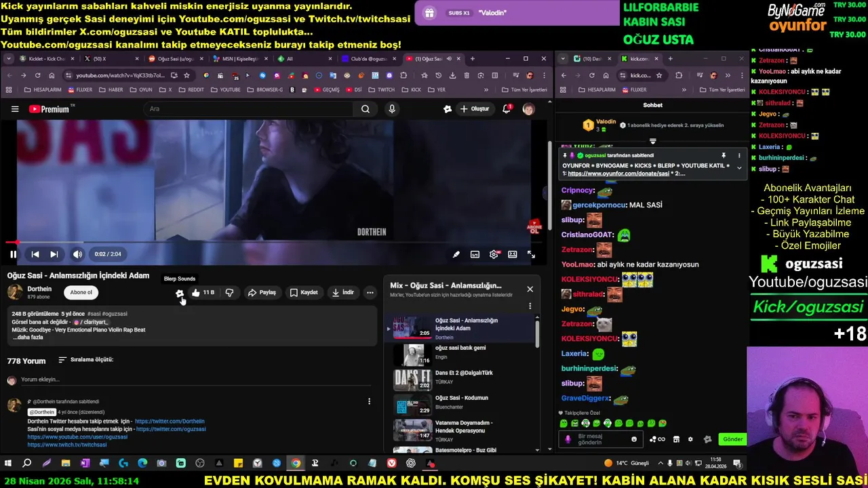
Task: Mute the YouTube player volume
Action: point(77,254)
